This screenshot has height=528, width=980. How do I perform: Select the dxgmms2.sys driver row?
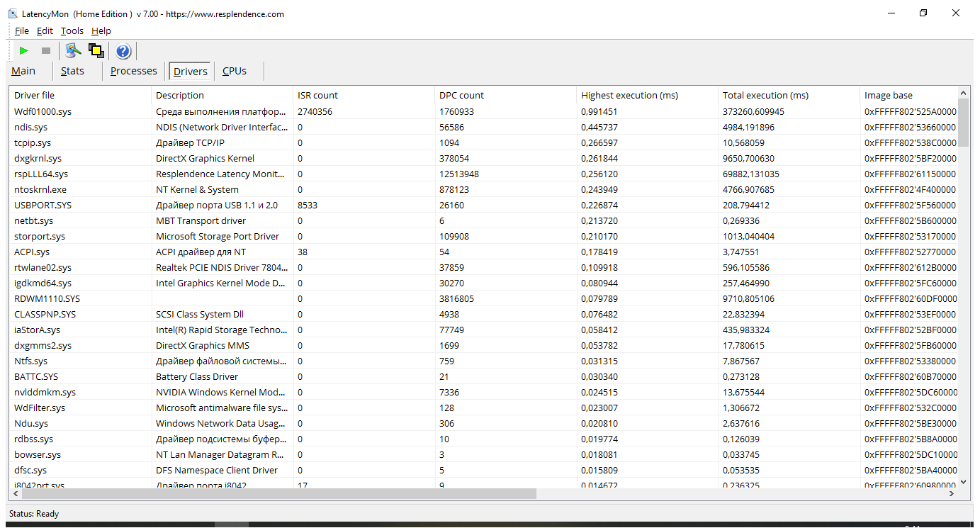(x=483, y=345)
